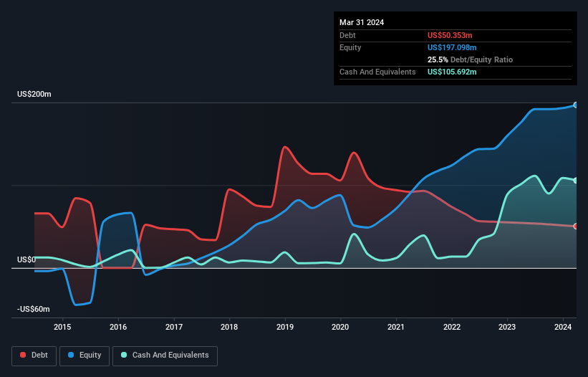
Task: Click the Equity row label in tooltip
Action: pos(350,47)
